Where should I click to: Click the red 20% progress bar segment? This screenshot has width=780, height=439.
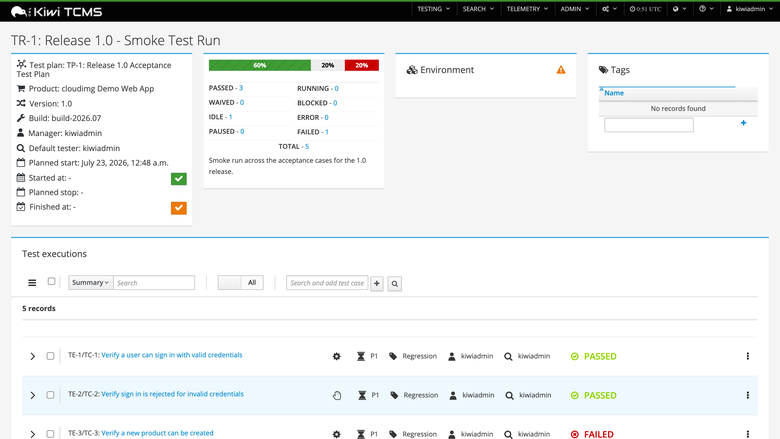point(362,65)
